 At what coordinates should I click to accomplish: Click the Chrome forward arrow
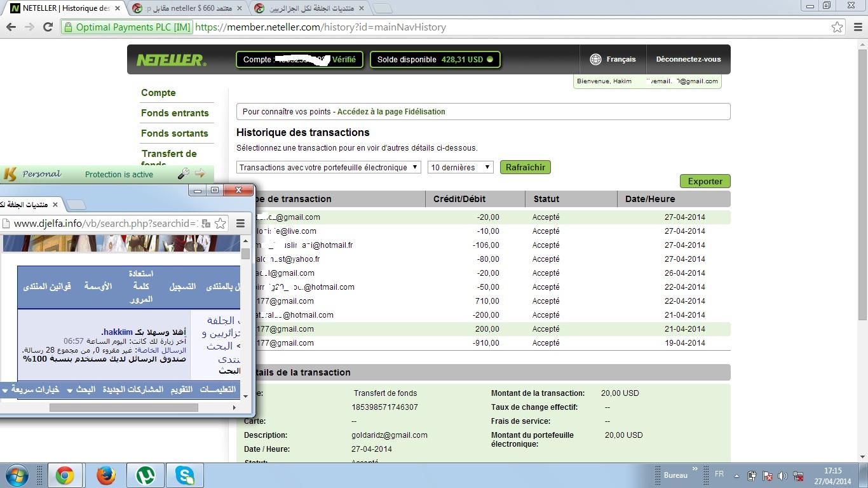tap(29, 27)
